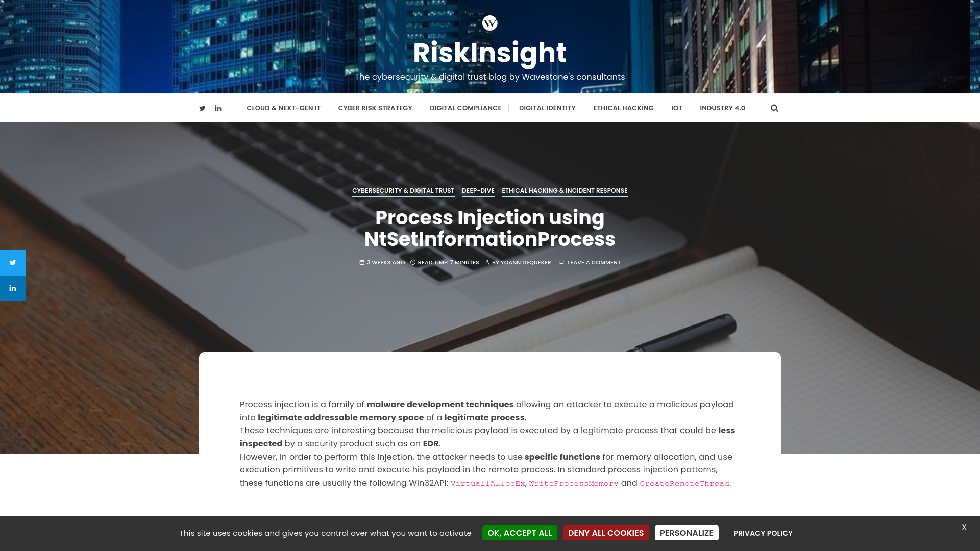Expand DIGITAL COMPLIANCE navigation dropdown
The height and width of the screenshot is (551, 980).
[x=465, y=108]
